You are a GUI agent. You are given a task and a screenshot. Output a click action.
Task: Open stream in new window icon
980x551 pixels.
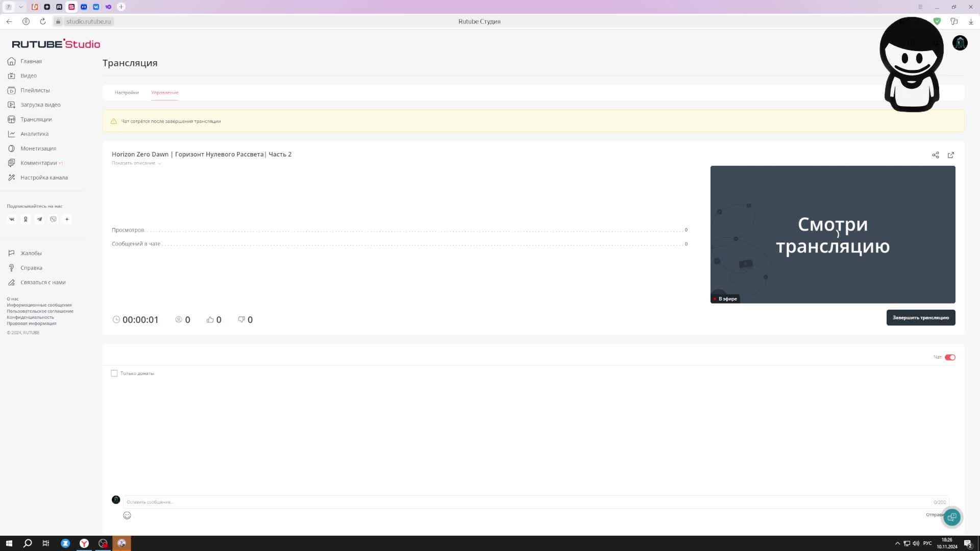pos(950,155)
